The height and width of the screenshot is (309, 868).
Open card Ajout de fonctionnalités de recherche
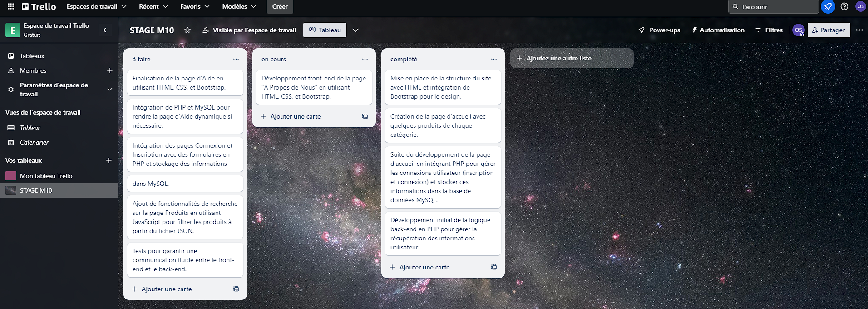(x=185, y=217)
